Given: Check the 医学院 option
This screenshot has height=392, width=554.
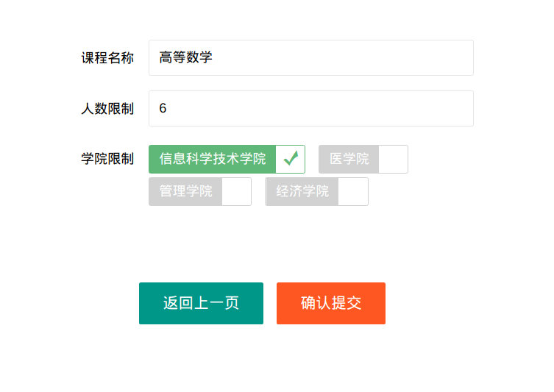Looking at the screenshot, I should click(x=363, y=160).
